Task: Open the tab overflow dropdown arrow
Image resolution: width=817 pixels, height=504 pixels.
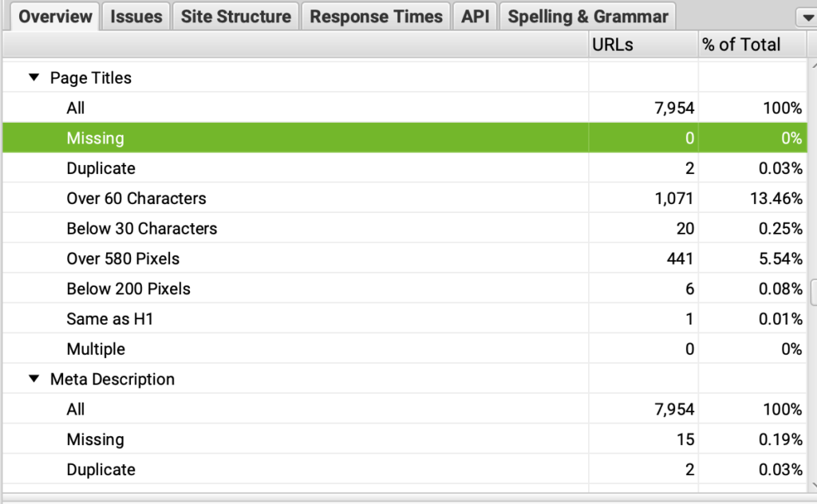Action: [805, 18]
